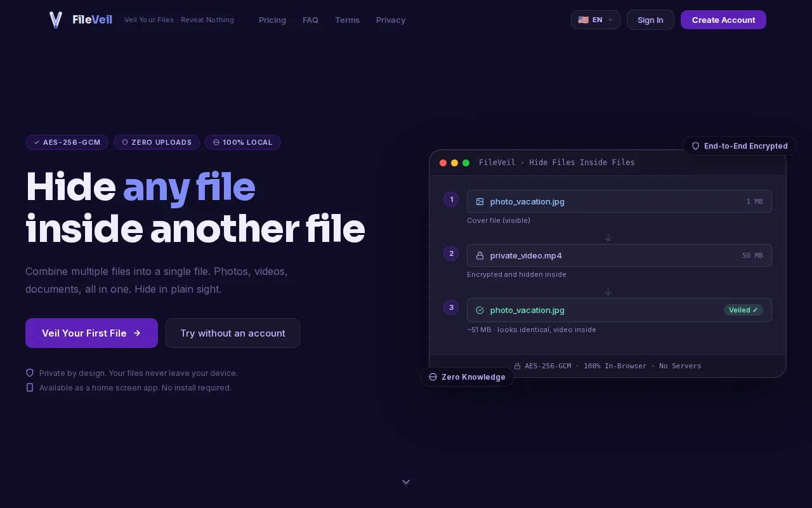The height and width of the screenshot is (508, 812).
Task: Click the step 3 number circle
Action: pos(451,307)
